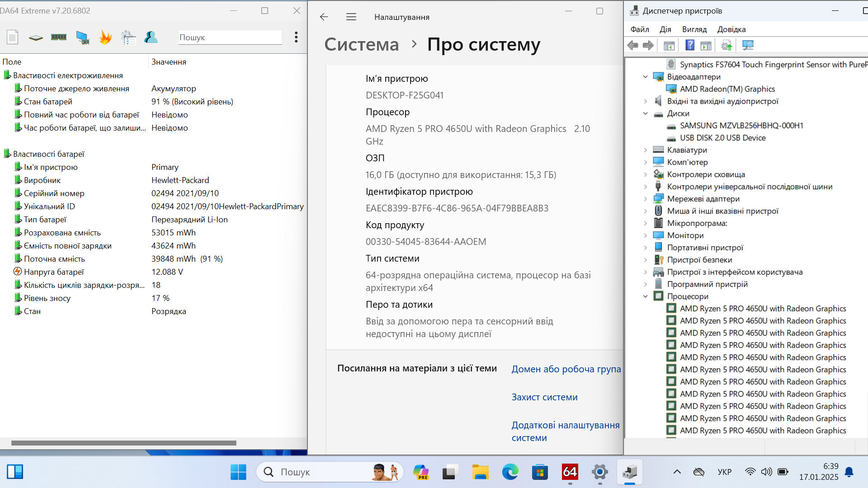
Task: Open the AIDA64 report wizard icon
Action: tap(128, 38)
